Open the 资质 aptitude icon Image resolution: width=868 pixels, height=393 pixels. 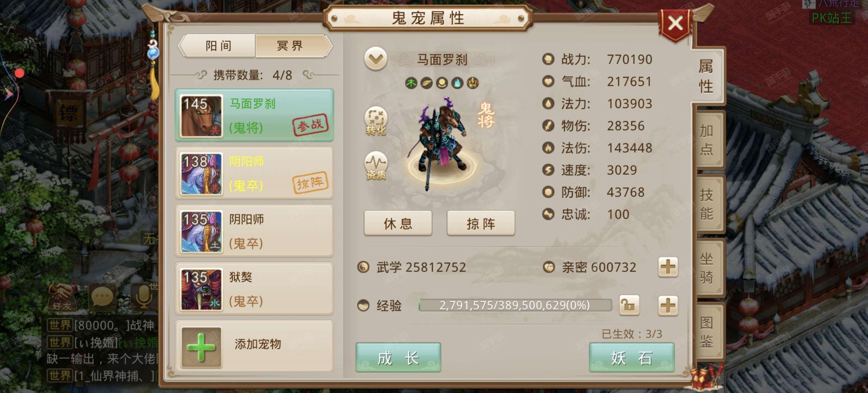(376, 166)
